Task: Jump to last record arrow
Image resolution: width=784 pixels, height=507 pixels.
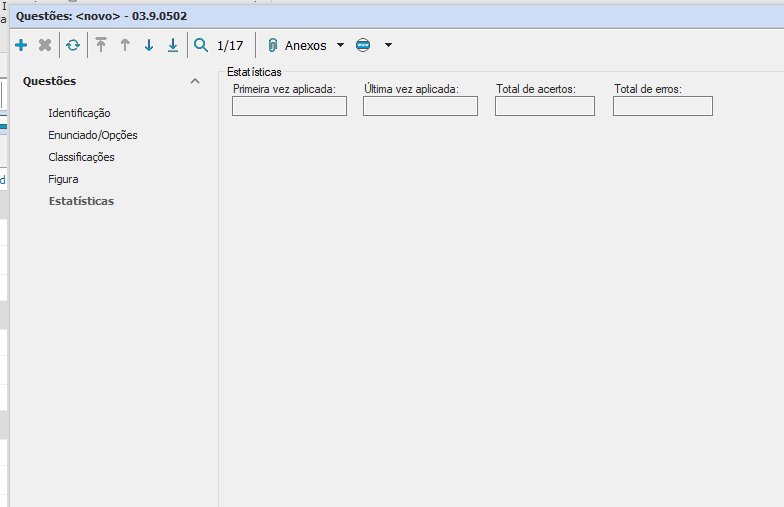Action: pyautogui.click(x=173, y=45)
